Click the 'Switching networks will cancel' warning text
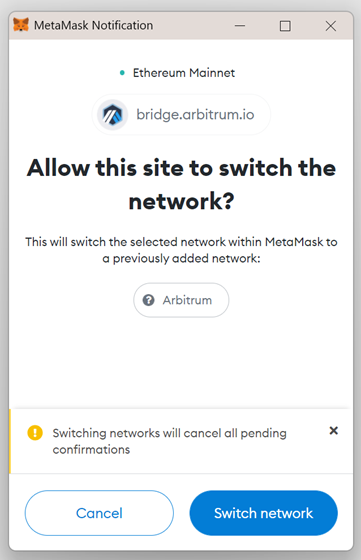This screenshot has width=361, height=560. (x=170, y=441)
